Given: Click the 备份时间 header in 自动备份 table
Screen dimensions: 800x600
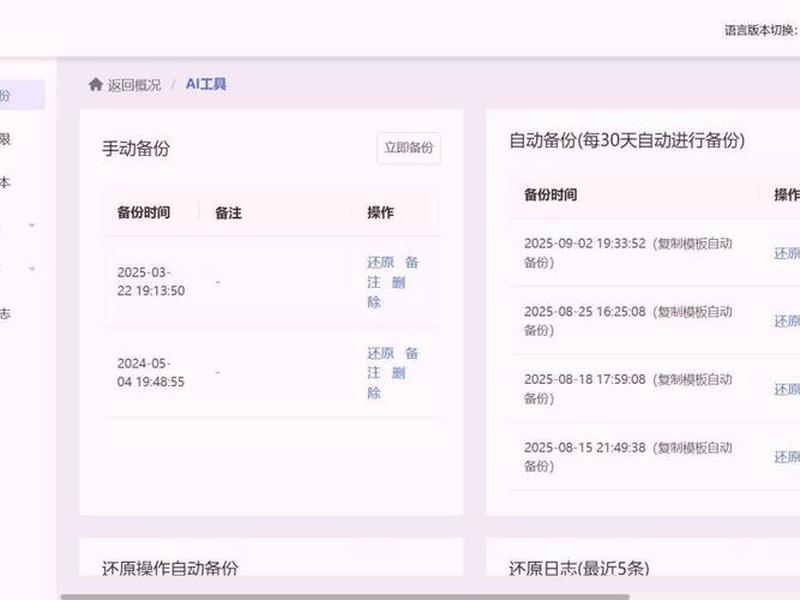Looking at the screenshot, I should 551,194.
